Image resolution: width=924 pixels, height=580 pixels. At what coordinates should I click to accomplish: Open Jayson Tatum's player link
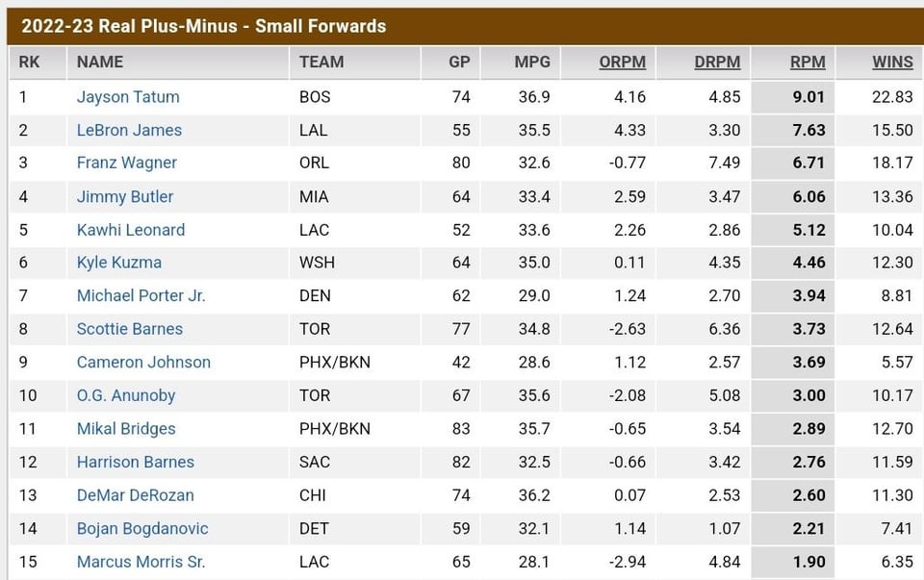pyautogui.click(x=128, y=97)
